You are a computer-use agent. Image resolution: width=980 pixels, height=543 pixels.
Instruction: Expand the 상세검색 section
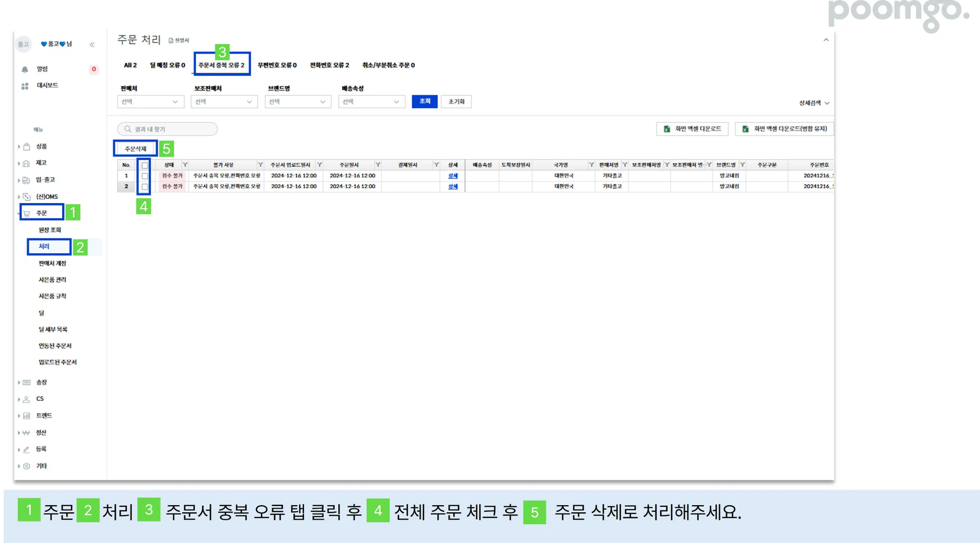(x=813, y=103)
